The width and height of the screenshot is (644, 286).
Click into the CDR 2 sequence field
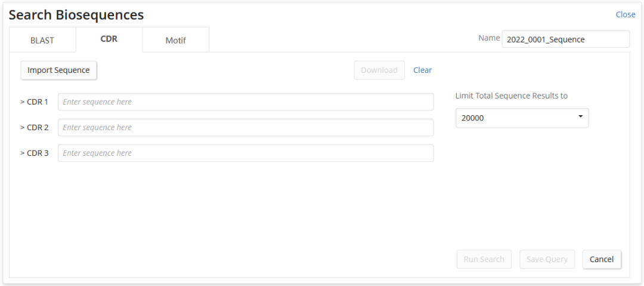click(x=246, y=128)
